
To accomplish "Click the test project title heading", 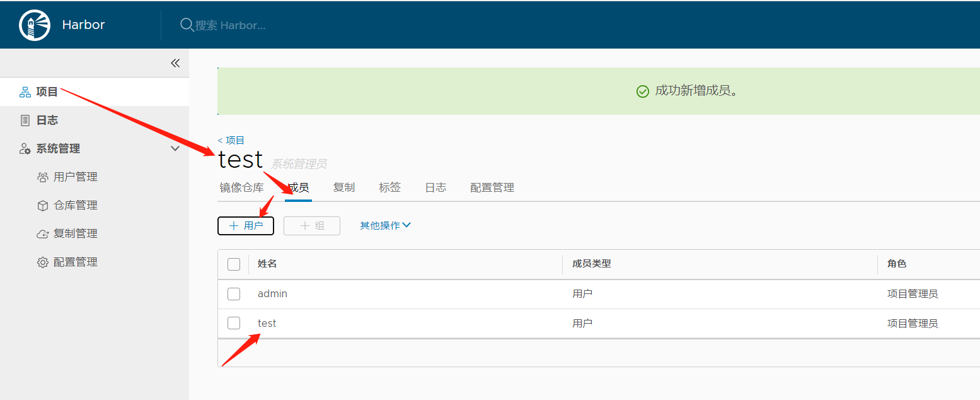I will click(x=241, y=160).
